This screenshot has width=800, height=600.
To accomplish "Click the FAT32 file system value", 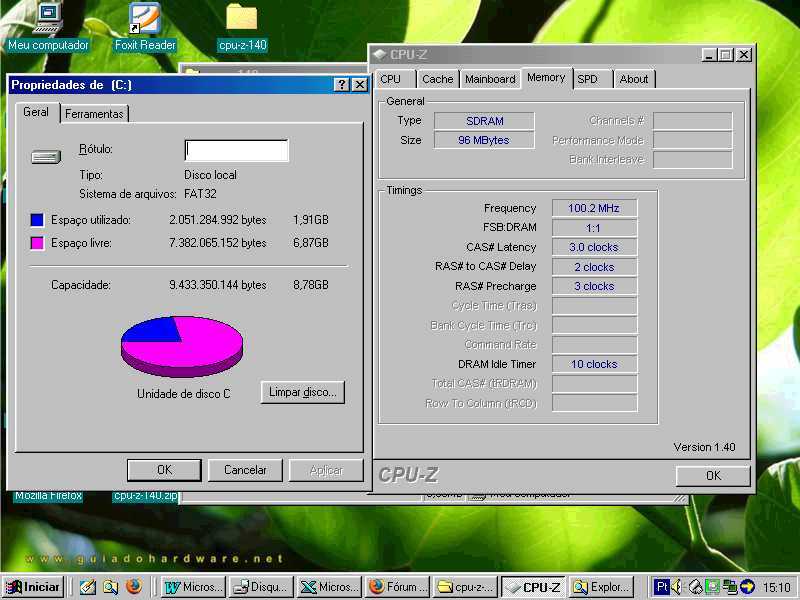I will click(200, 194).
